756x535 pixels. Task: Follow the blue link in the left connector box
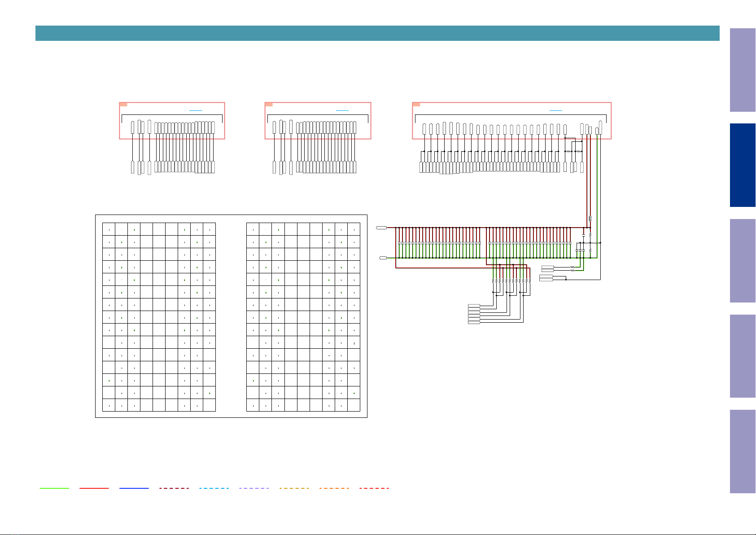(x=196, y=110)
